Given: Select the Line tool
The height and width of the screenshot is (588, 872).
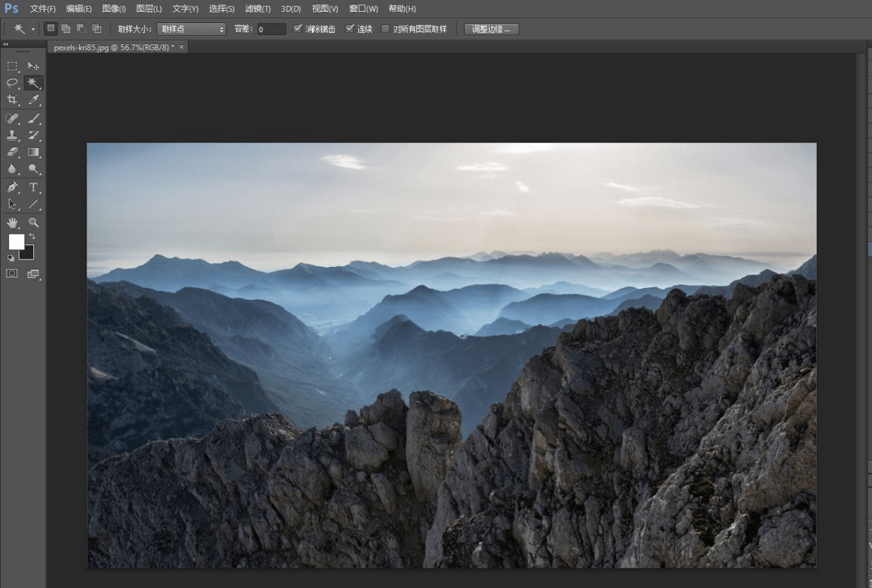Looking at the screenshot, I should point(33,204).
